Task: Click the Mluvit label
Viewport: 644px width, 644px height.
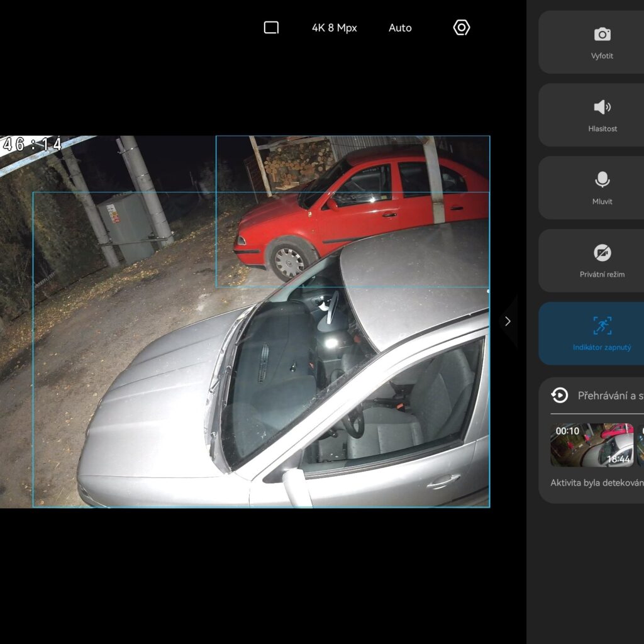Action: [602, 202]
